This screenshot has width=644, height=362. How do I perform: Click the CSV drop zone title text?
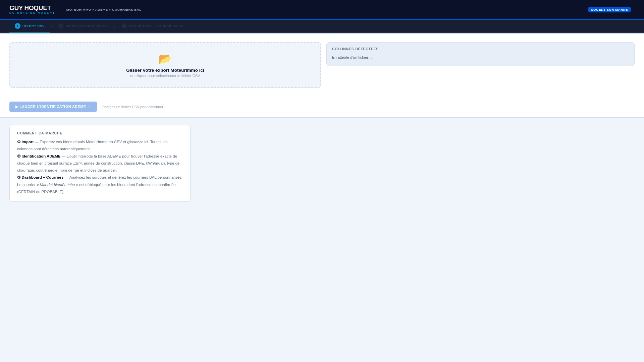(165, 70)
